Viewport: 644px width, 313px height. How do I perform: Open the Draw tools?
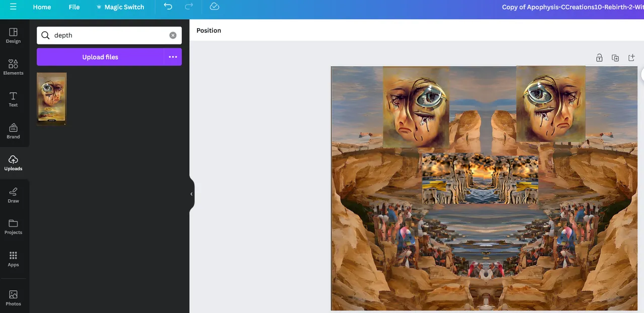pos(13,195)
